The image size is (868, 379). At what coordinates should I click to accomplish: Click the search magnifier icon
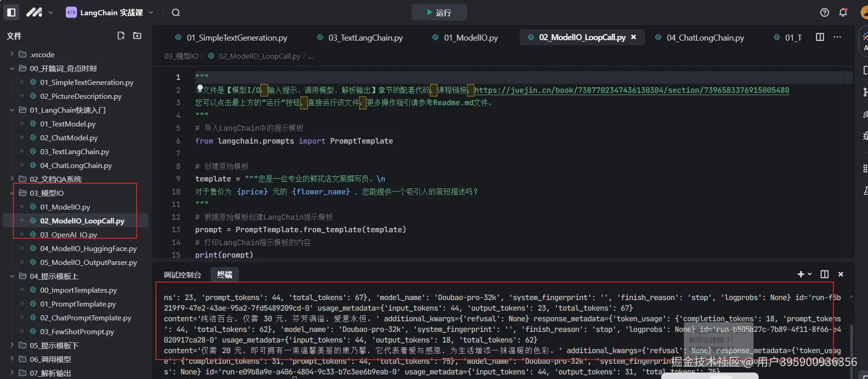(x=176, y=12)
